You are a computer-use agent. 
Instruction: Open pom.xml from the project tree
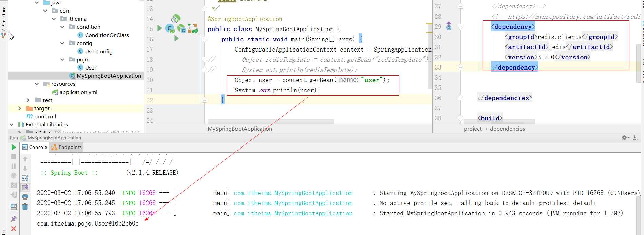coord(45,116)
